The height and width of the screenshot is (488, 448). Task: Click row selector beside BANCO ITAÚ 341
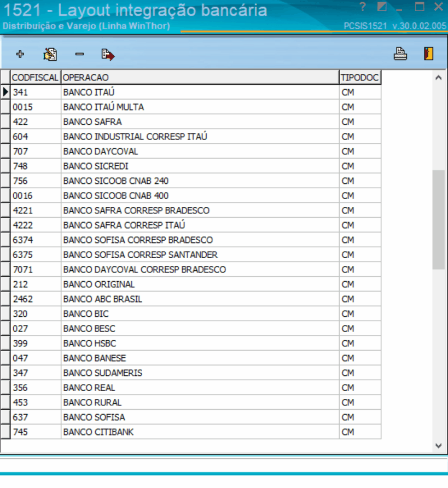tap(5, 92)
